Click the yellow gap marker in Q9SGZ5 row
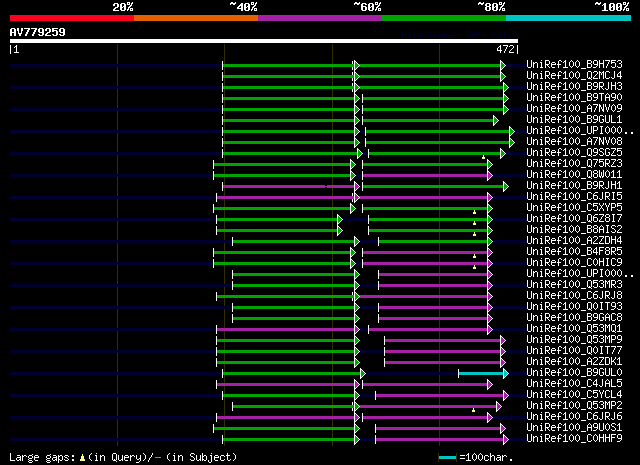Image resolution: width=640 pixels, height=465 pixels. 483,157
